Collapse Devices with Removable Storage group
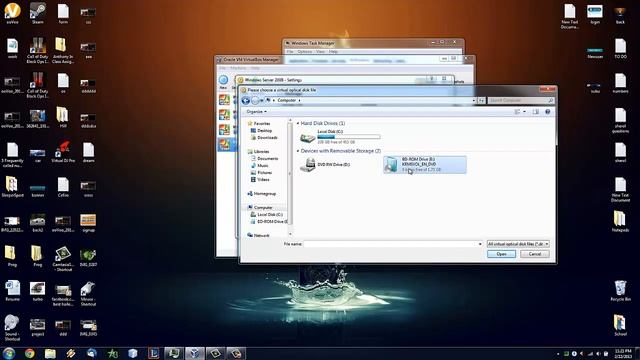The image size is (640, 360). (x=298, y=151)
